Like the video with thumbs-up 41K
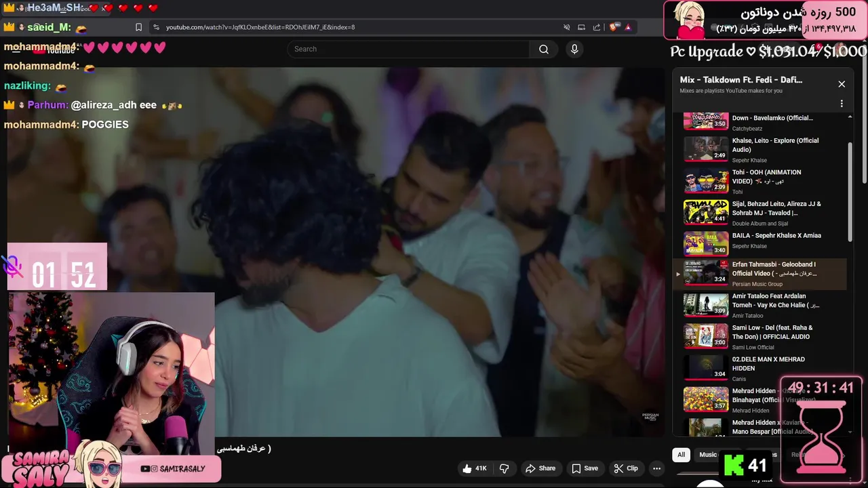Image resolution: width=868 pixels, height=488 pixels. click(475, 468)
